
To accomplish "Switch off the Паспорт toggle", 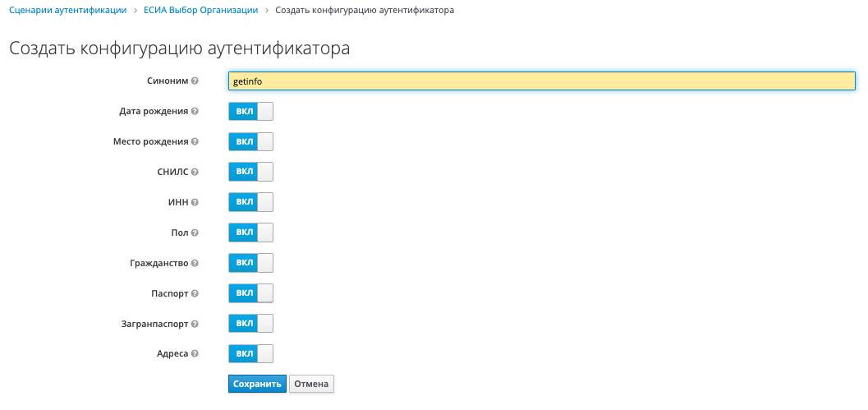I will (250, 293).
